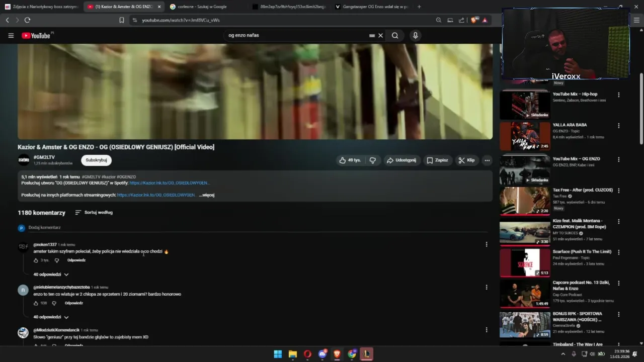Screen dimensions: 644x362
Task: Subscribe to #GM2LTV with Subskrybuj
Action: tap(96, 160)
